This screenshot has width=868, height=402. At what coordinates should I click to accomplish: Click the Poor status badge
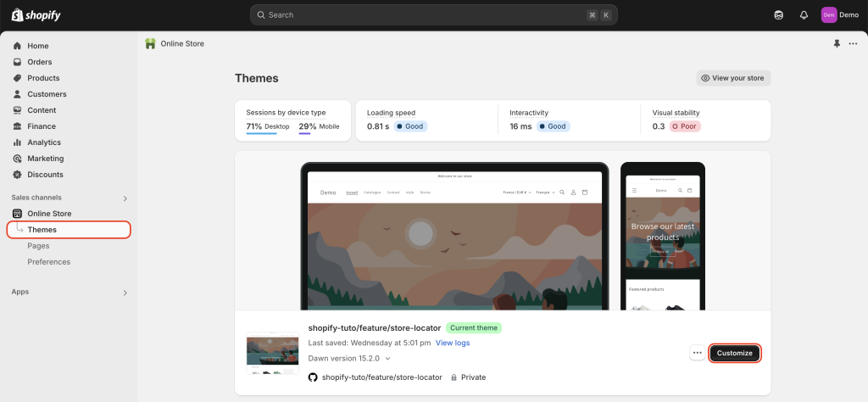point(685,126)
